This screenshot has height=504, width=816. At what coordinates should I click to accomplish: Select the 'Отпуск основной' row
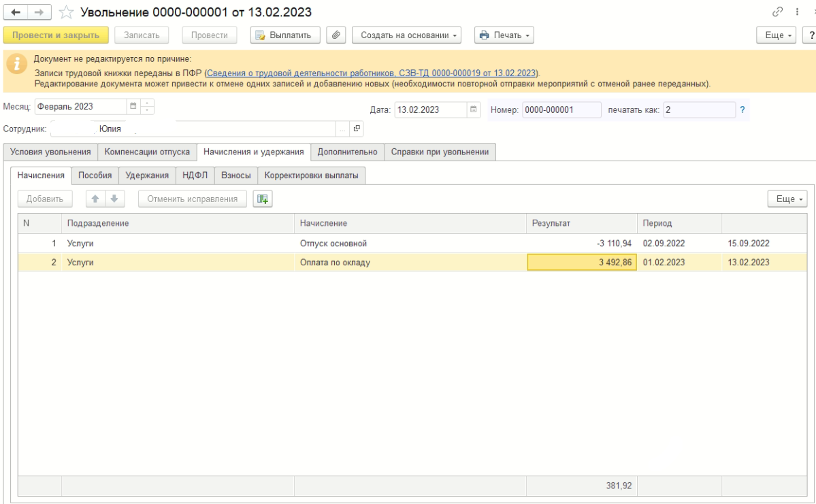point(331,243)
